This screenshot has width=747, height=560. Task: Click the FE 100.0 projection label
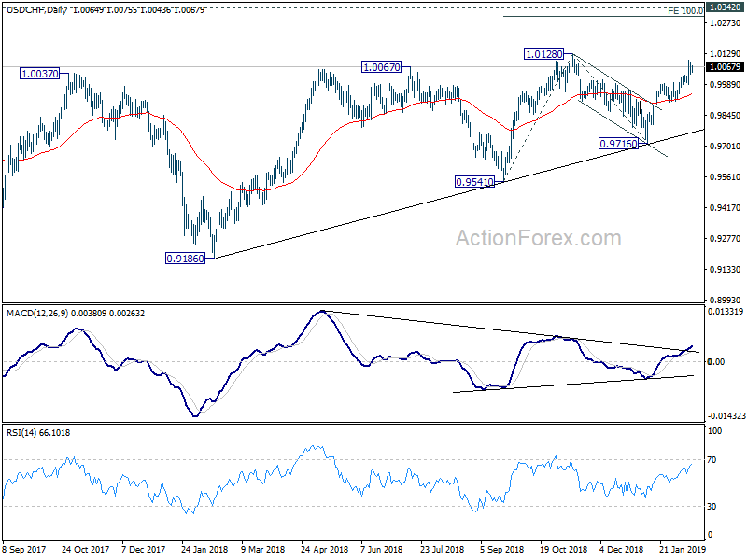(685, 11)
